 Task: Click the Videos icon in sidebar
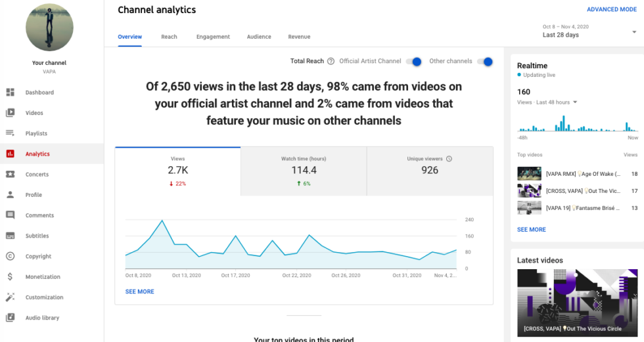click(10, 113)
